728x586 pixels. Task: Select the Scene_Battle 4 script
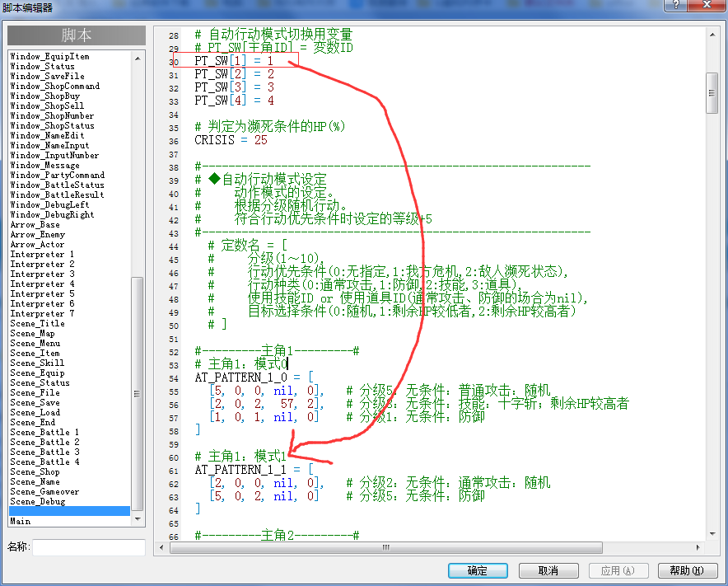tap(44, 462)
